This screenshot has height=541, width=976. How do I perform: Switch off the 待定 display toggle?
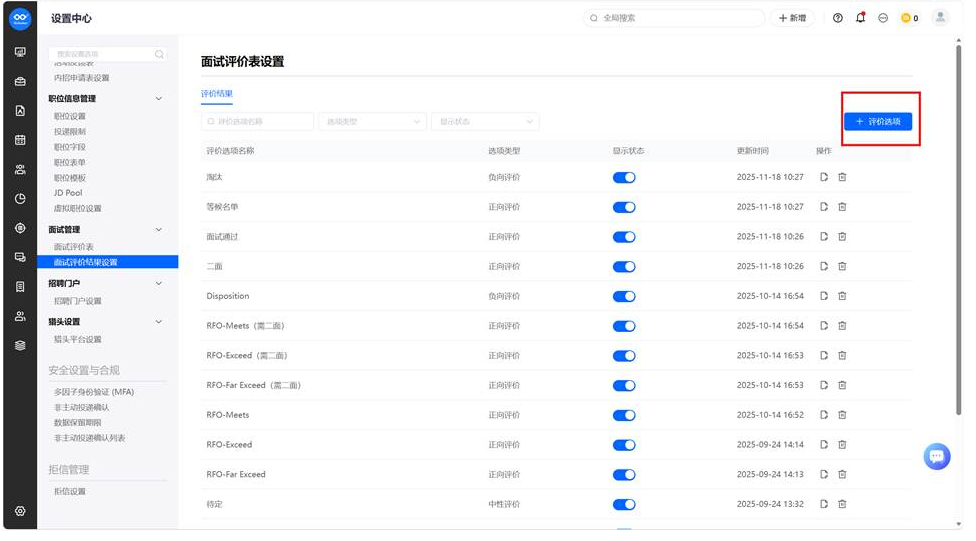[624, 504]
